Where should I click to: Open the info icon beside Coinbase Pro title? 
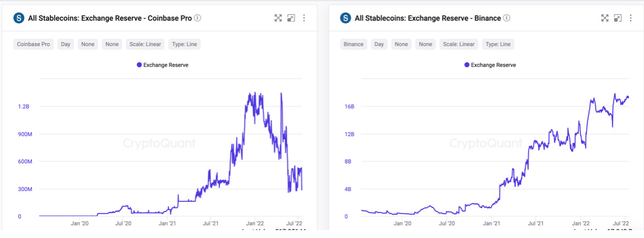[198, 18]
